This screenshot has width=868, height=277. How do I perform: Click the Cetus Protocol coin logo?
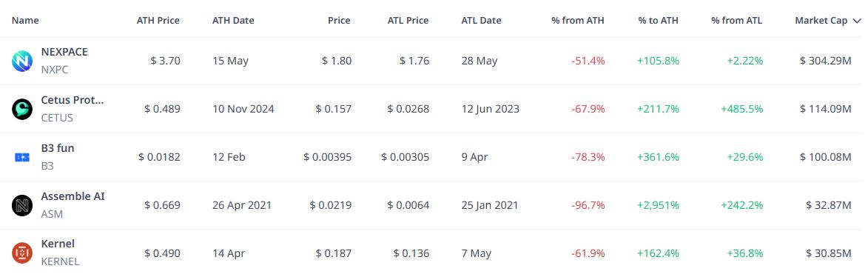click(22, 109)
